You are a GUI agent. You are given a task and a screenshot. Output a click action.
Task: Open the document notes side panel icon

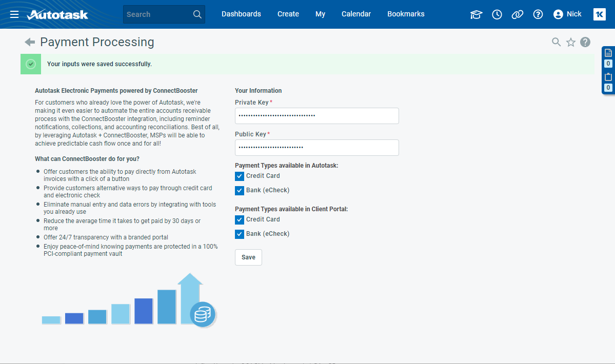coord(608,53)
